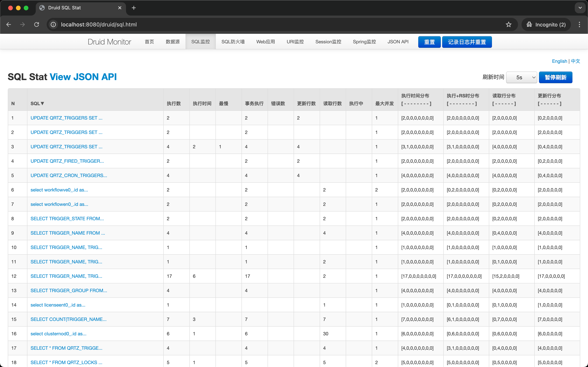Open select workflowen0_.id as... link

59,204
